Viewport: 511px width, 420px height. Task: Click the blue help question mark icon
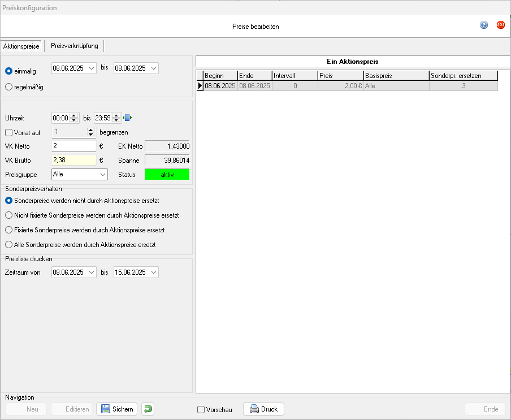(x=484, y=25)
